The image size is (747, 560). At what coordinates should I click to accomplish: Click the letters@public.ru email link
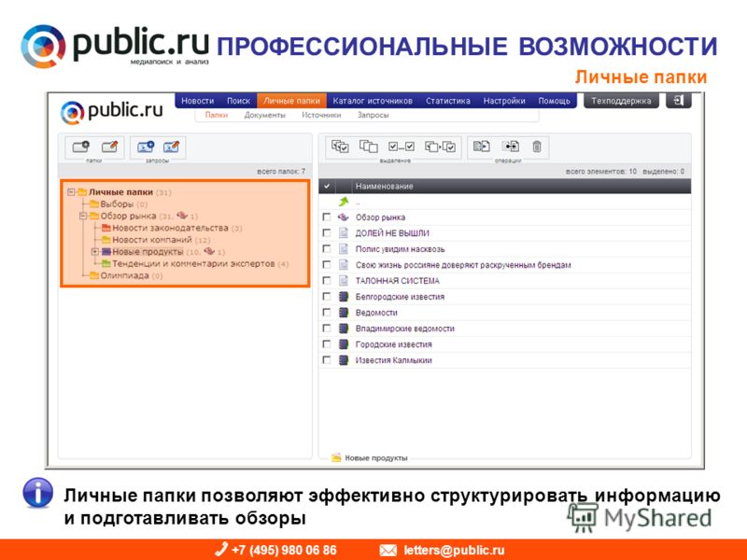pos(454,550)
